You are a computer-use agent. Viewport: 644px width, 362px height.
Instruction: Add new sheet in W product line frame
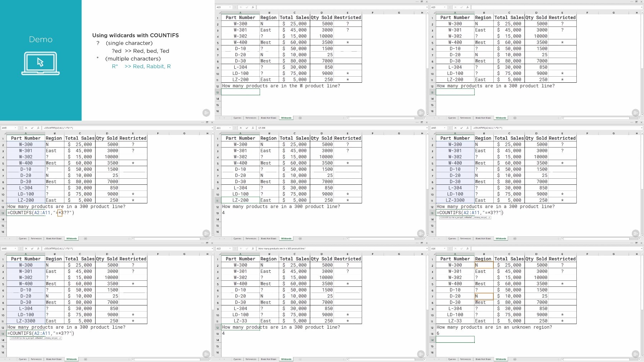tap(300, 118)
